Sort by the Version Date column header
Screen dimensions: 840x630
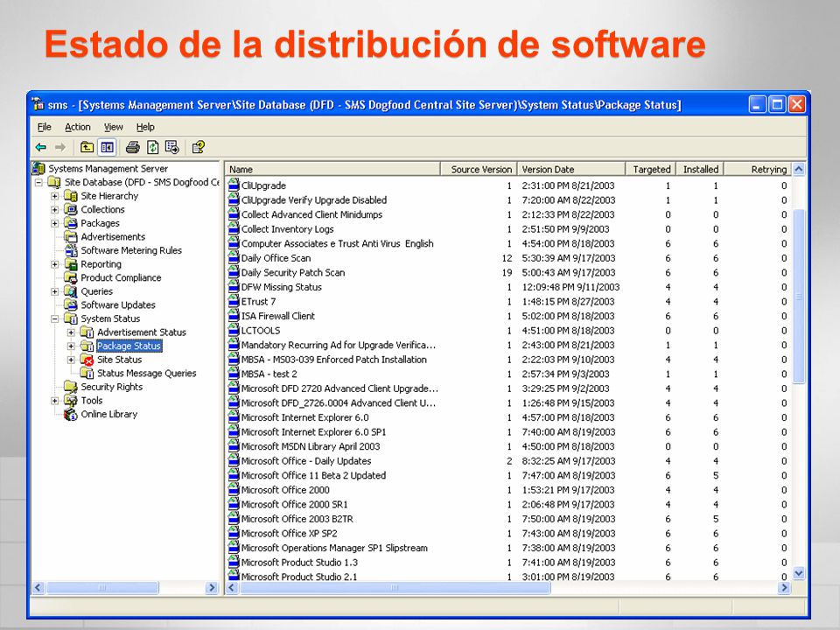click(571, 169)
